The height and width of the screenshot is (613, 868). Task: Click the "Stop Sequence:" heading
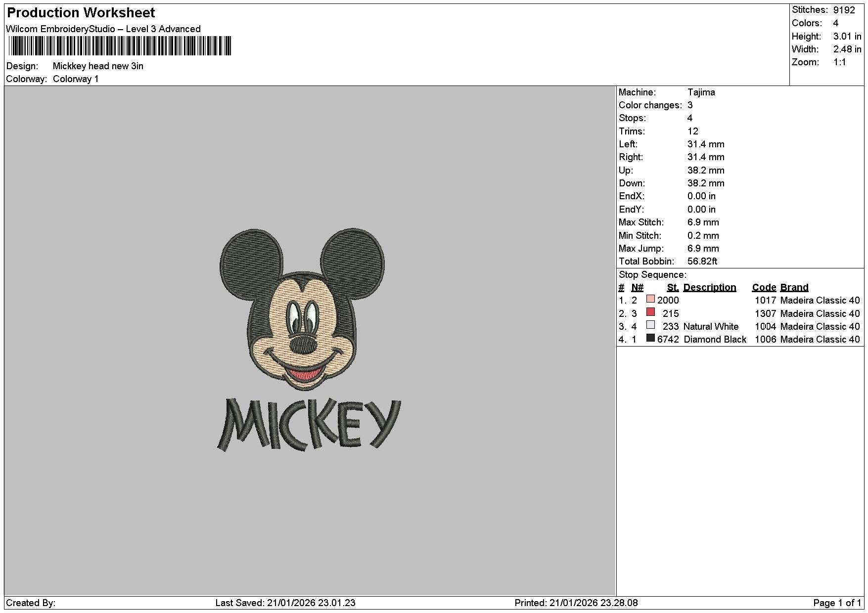652,274
